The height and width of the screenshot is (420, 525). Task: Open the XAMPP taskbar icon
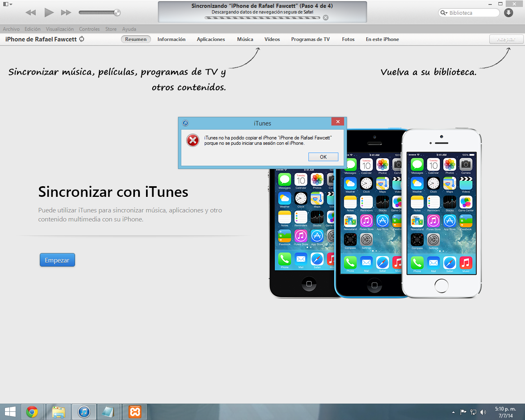[x=135, y=412]
